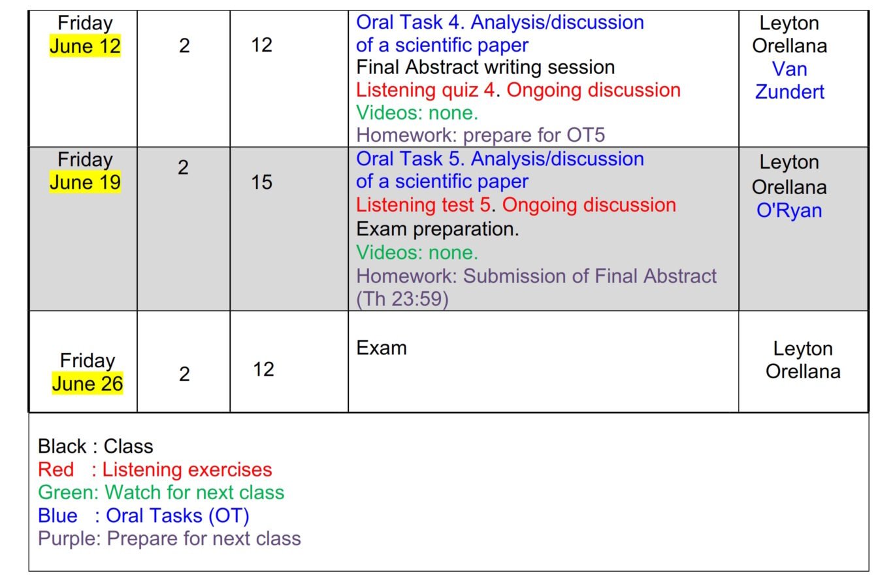
Task: Click the Exam cell in the June 26 row
Action: pos(382,348)
